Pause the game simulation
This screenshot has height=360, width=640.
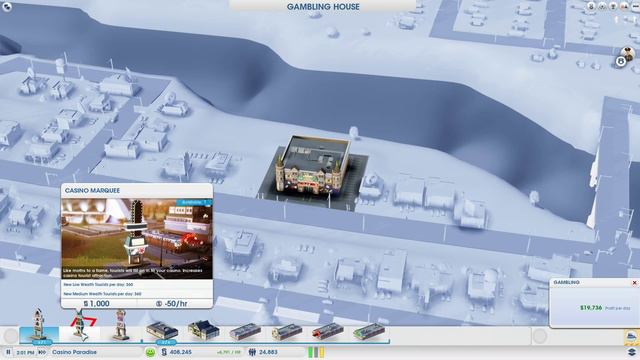[x=8, y=352]
